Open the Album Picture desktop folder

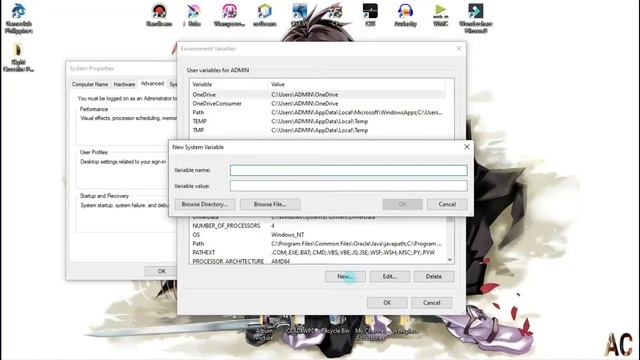coord(264,328)
